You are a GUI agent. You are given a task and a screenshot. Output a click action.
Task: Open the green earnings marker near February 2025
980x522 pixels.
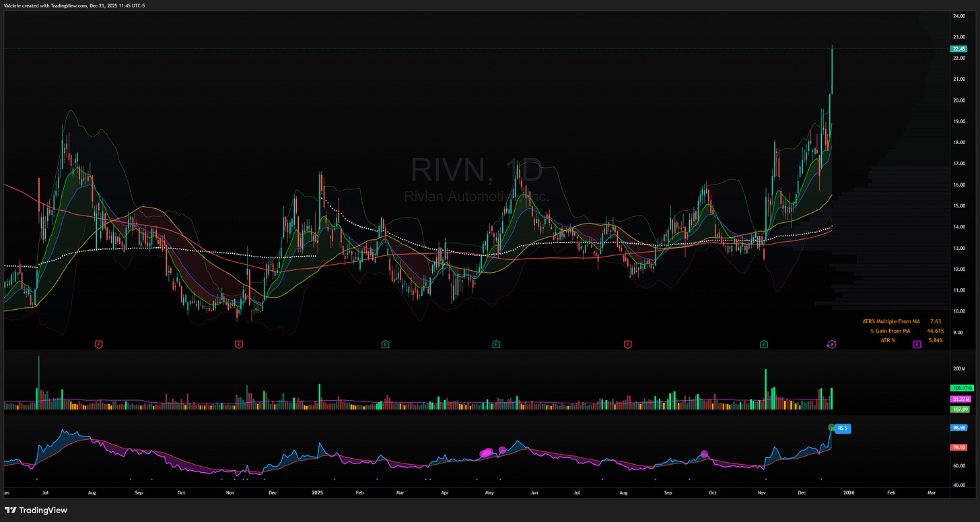[x=385, y=344]
